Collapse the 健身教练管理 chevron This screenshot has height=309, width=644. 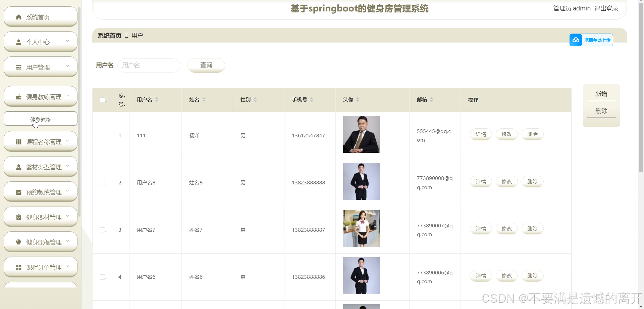coord(67,96)
